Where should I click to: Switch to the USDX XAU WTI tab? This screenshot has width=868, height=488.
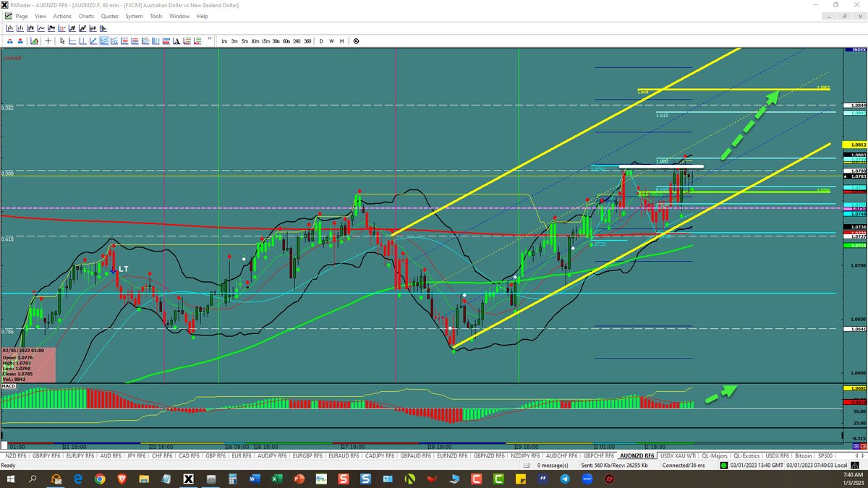679,456
